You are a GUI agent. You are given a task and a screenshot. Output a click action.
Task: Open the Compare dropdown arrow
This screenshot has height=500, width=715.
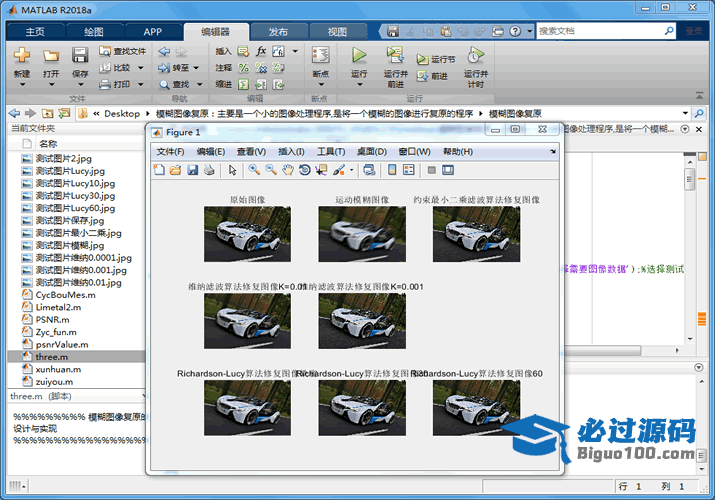140,68
